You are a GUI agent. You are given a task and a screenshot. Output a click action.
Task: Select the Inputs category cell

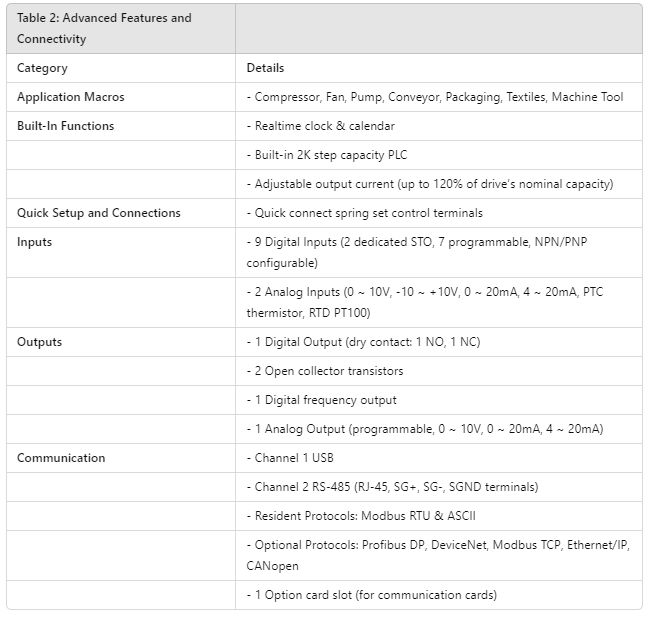click(34, 242)
